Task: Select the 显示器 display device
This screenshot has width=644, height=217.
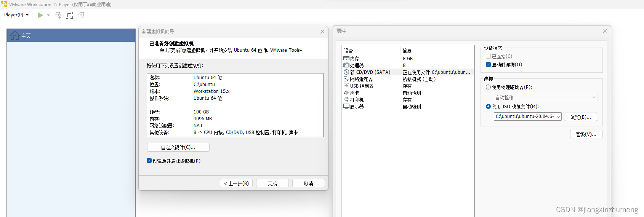Action: pyautogui.click(x=408, y=107)
